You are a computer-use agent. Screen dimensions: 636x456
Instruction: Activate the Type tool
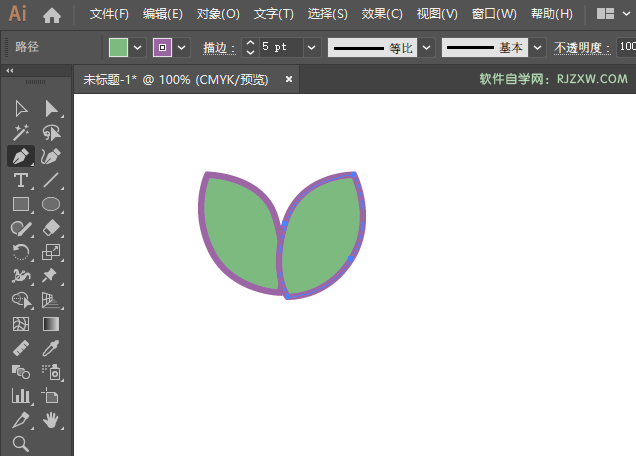coord(21,181)
